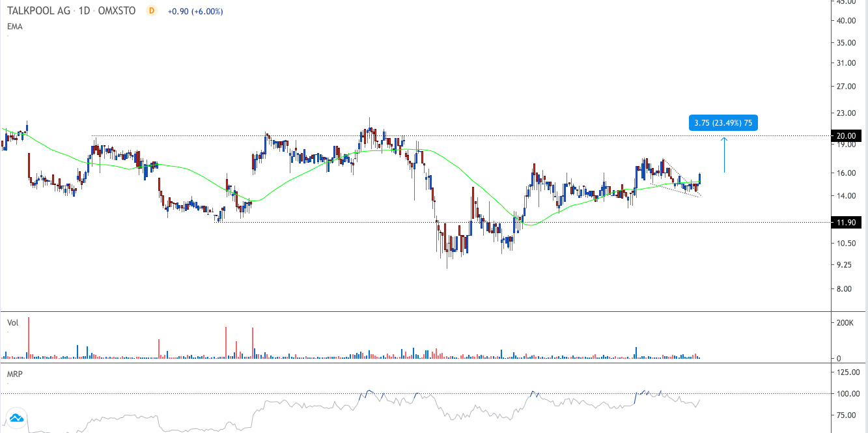Click the 125.00 MRP scale value
868x433 pixels.
pos(848,372)
